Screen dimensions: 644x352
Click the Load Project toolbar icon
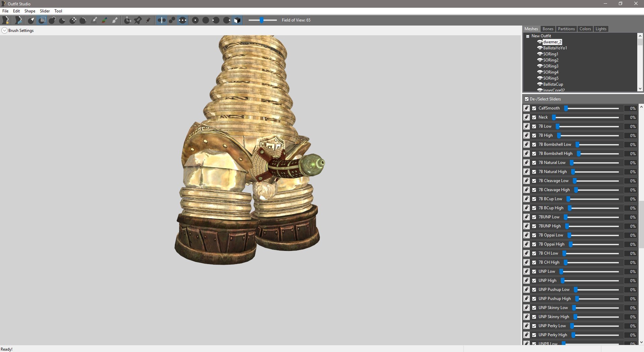point(18,20)
